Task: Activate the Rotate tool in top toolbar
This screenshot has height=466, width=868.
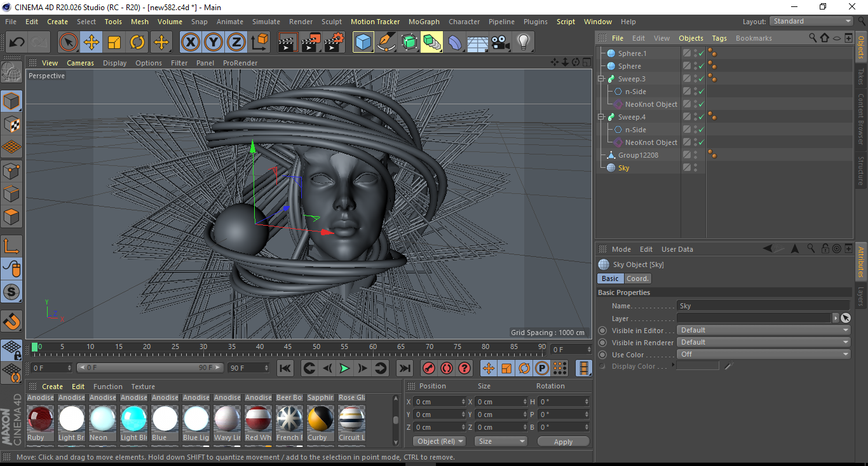Action: click(137, 43)
